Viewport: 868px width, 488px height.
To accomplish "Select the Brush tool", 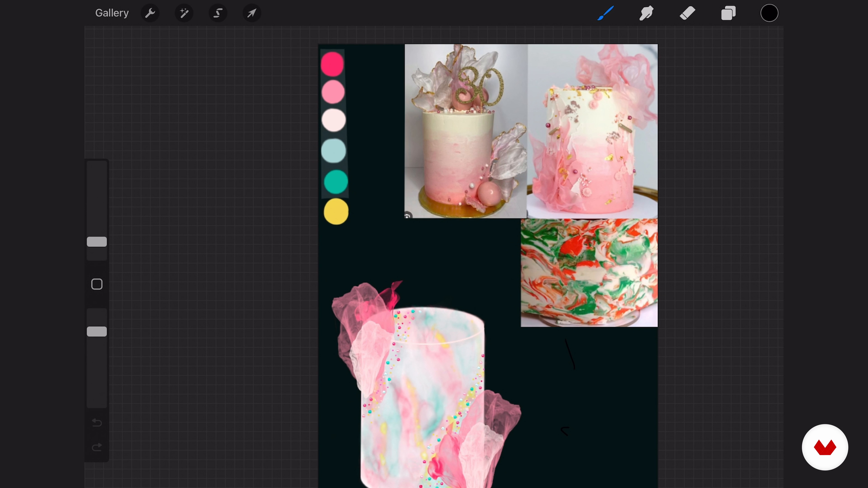I will point(606,13).
